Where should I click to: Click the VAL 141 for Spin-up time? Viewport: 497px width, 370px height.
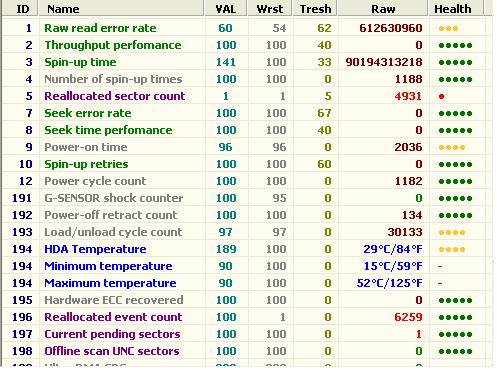tap(226, 62)
